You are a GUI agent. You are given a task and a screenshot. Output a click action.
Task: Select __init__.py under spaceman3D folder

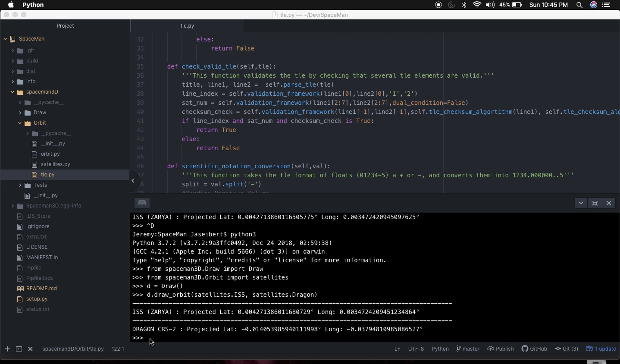pos(45,195)
